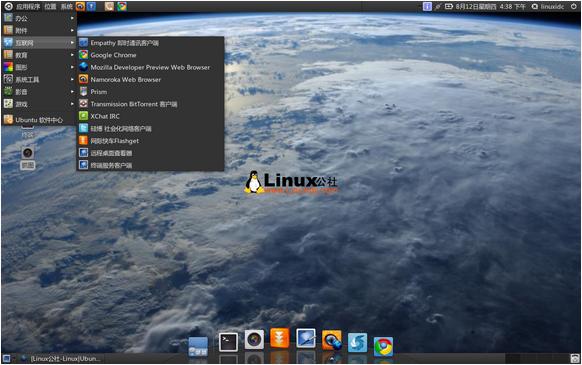Launch Namoroka Web Browser from submenu
This screenshot has height=365, width=582.
point(150,79)
